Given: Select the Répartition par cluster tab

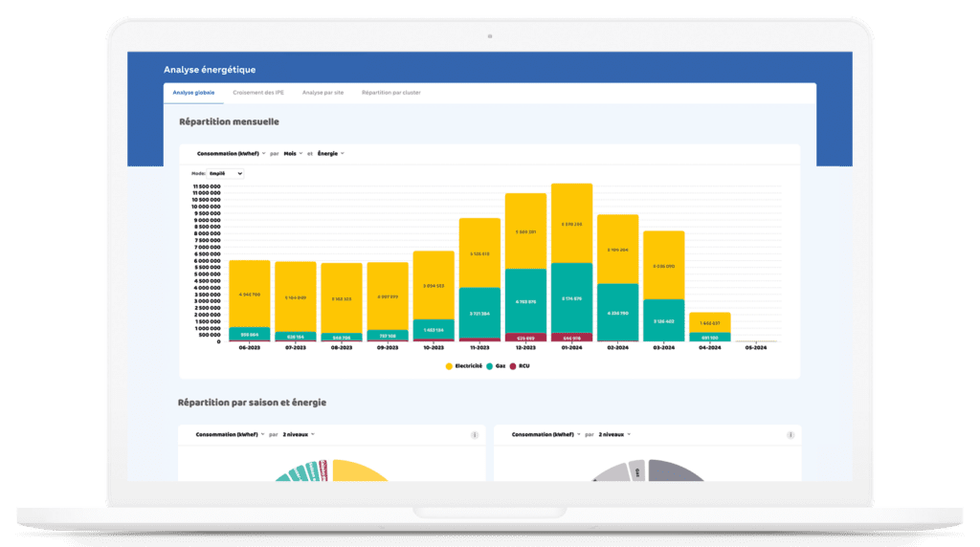Looking at the screenshot, I should pyautogui.click(x=390, y=93).
